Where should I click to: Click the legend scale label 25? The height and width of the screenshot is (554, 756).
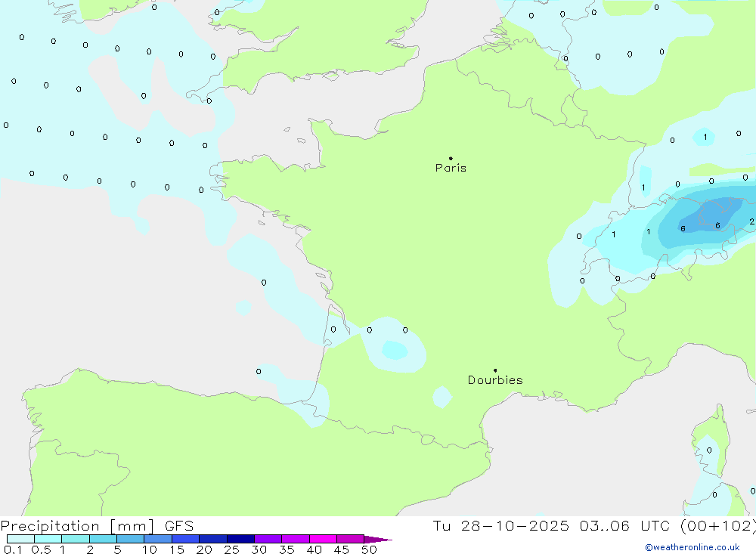[x=231, y=549]
